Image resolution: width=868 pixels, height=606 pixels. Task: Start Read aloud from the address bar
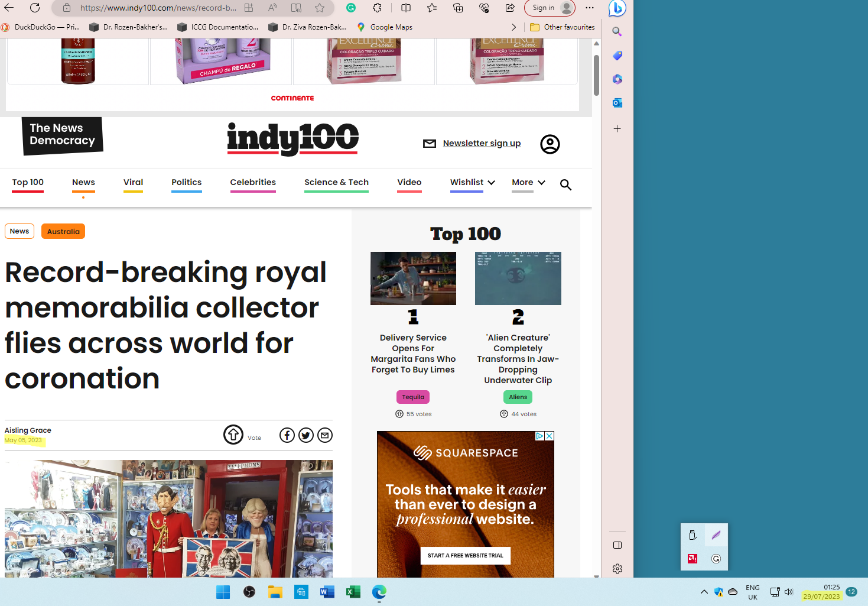(x=272, y=8)
